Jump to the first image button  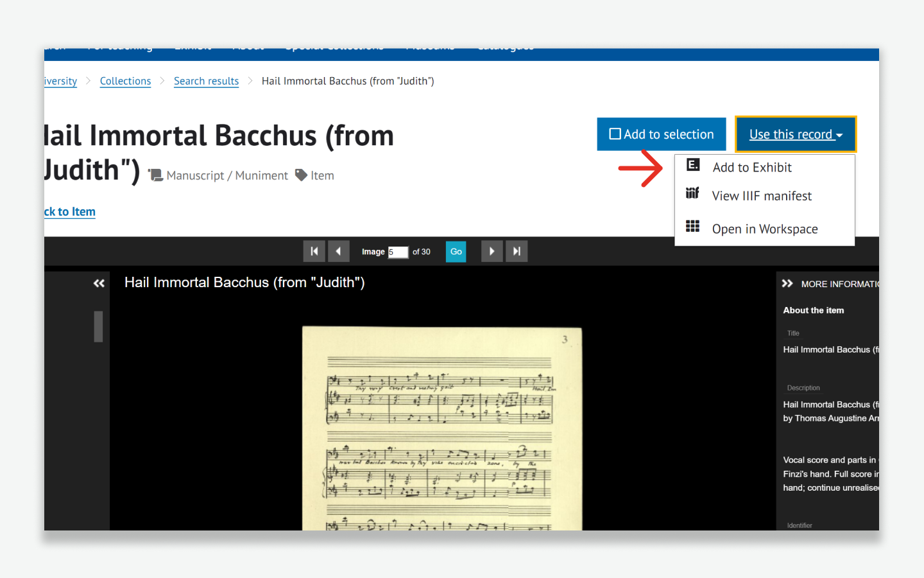tap(314, 251)
